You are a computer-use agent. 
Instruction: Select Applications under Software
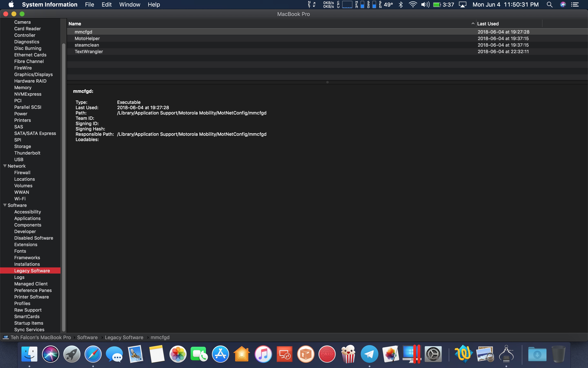(27, 218)
